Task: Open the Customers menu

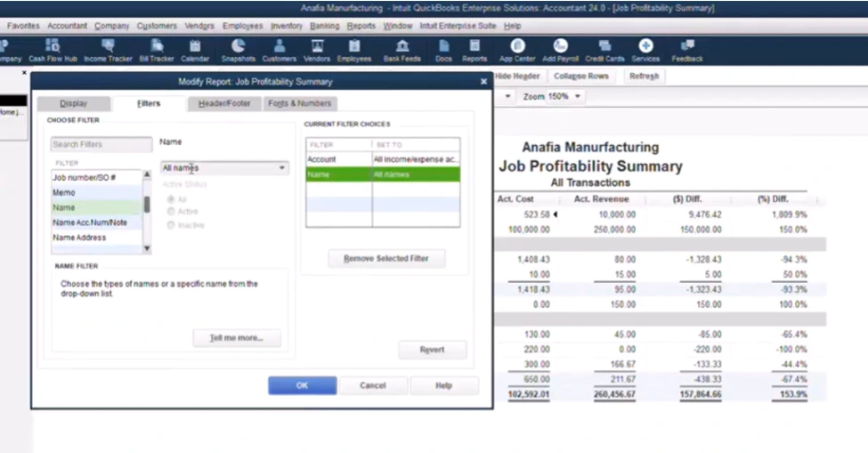Action: click(157, 26)
